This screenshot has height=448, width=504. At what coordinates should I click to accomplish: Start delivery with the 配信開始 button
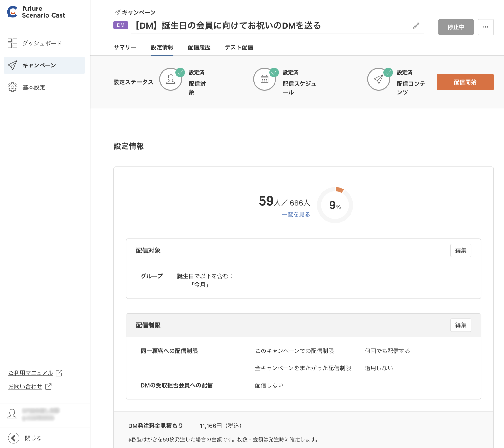465,82
